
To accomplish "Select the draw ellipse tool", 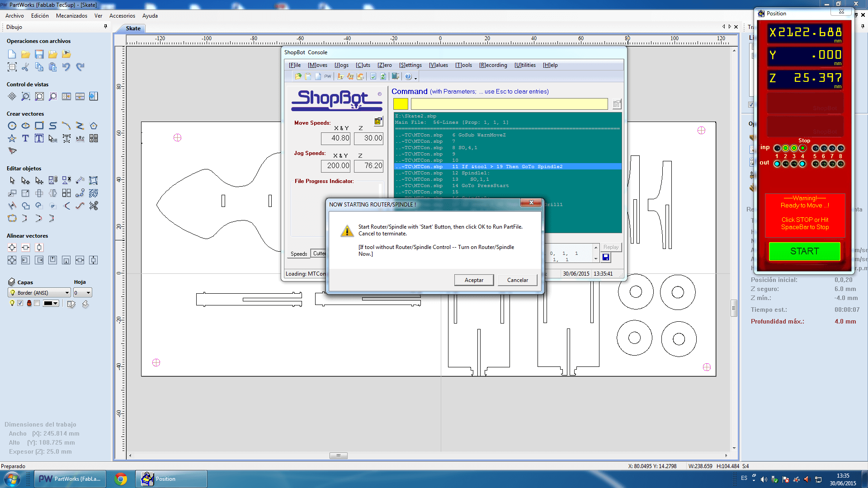I will pos(26,126).
